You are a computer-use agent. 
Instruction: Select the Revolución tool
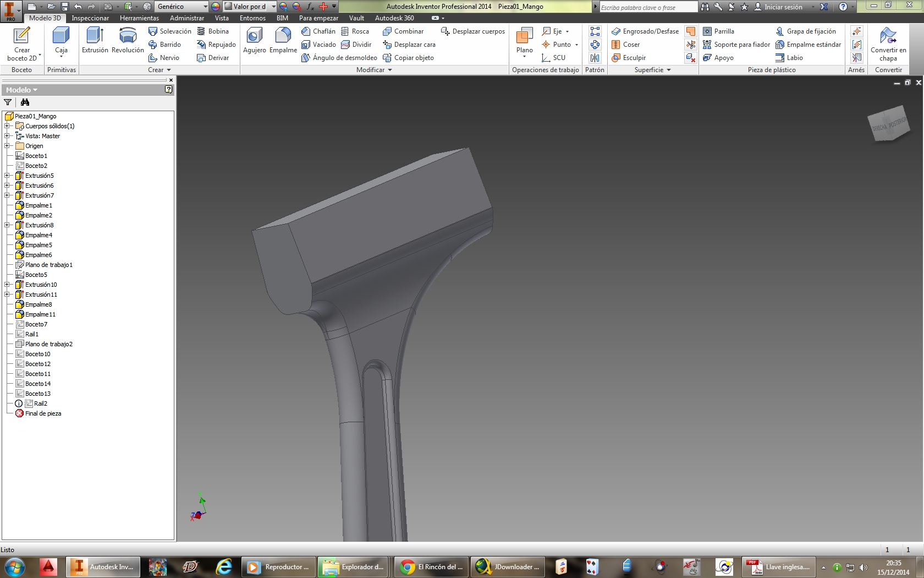point(128,41)
